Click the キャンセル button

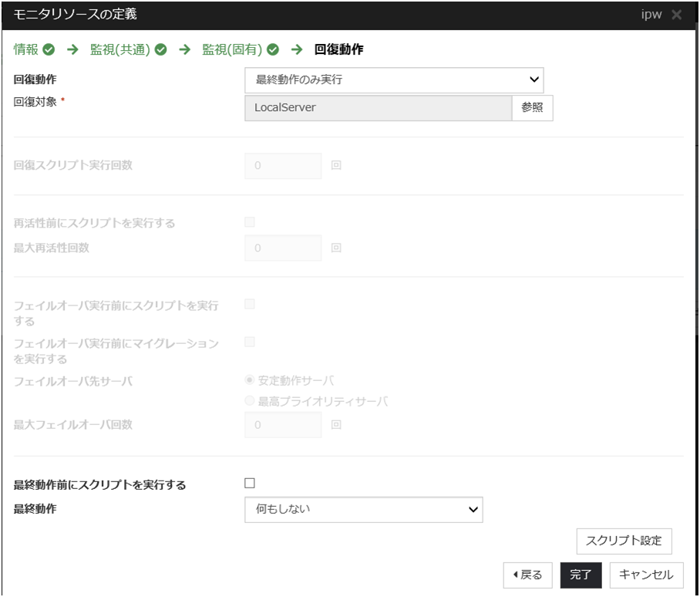tap(646, 575)
